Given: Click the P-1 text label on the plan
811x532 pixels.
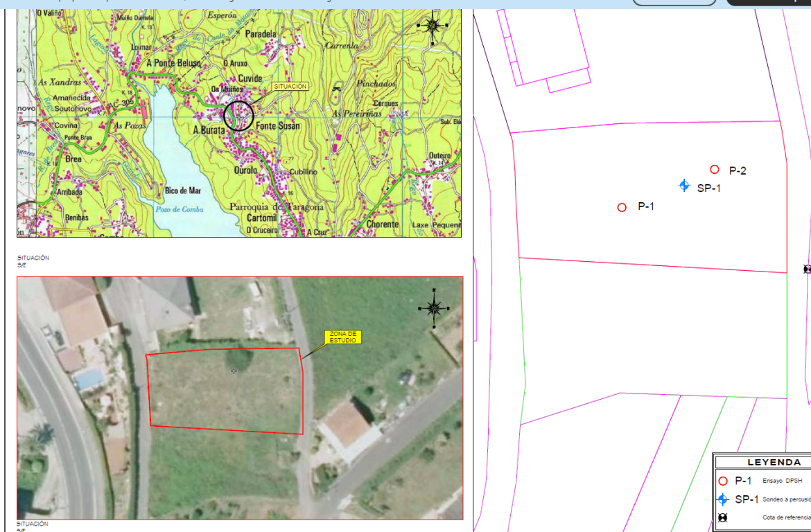Looking at the screenshot, I should pos(646,206).
